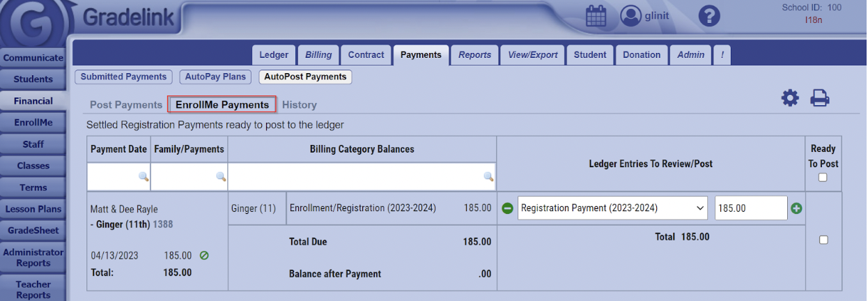Switch to the Ledger tab
Image resolution: width=868 pixels, height=301 pixels.
(274, 55)
